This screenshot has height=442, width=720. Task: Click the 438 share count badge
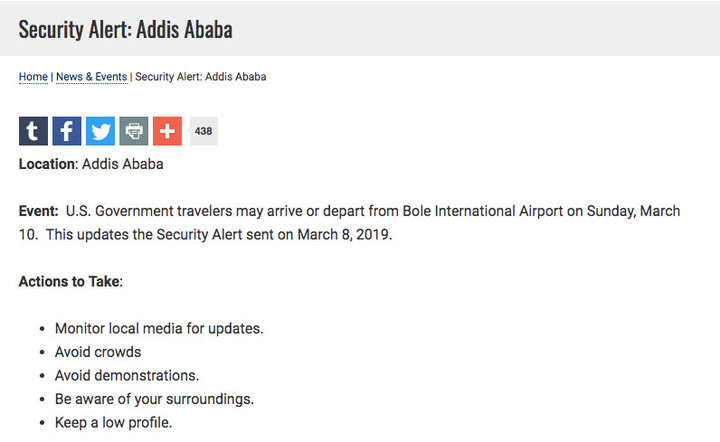203,131
